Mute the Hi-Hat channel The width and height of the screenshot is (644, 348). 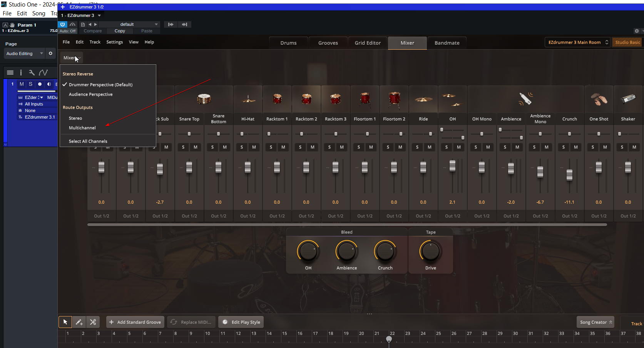[254, 147]
